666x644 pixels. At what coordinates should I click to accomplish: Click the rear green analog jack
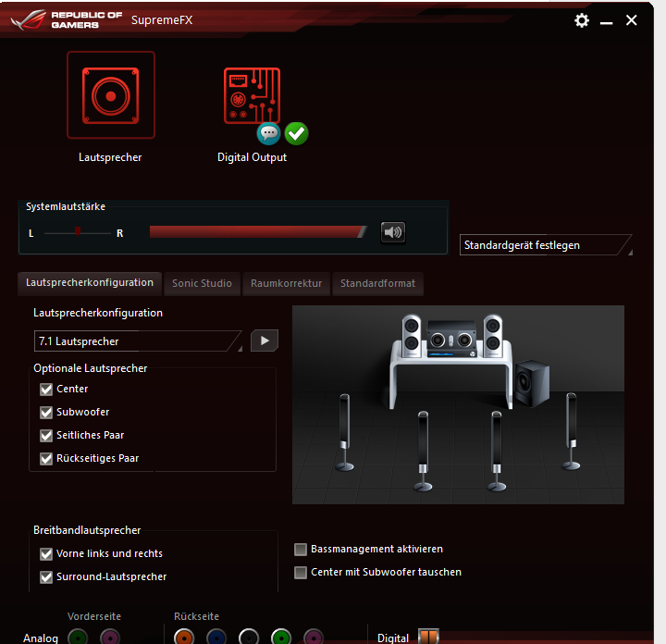tap(281, 638)
